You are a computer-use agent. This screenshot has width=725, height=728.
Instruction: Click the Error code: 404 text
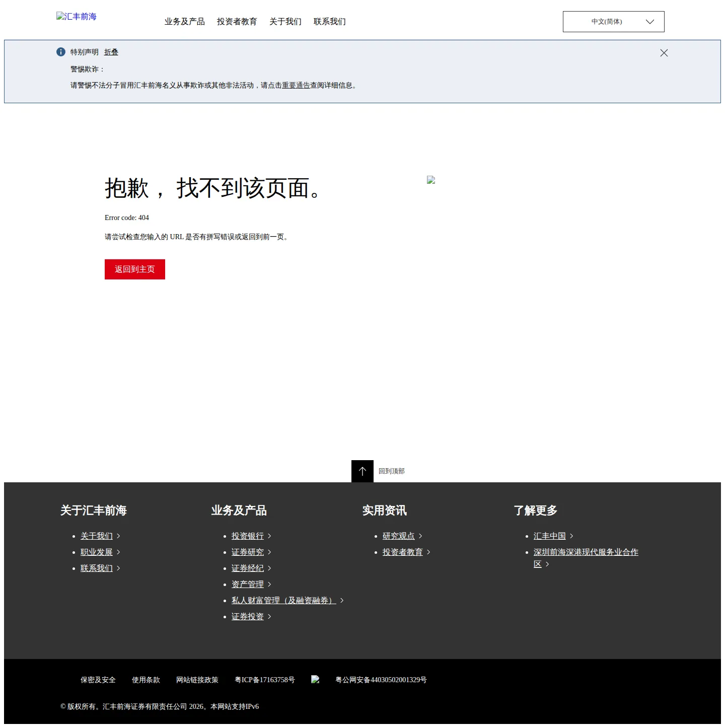(127, 217)
